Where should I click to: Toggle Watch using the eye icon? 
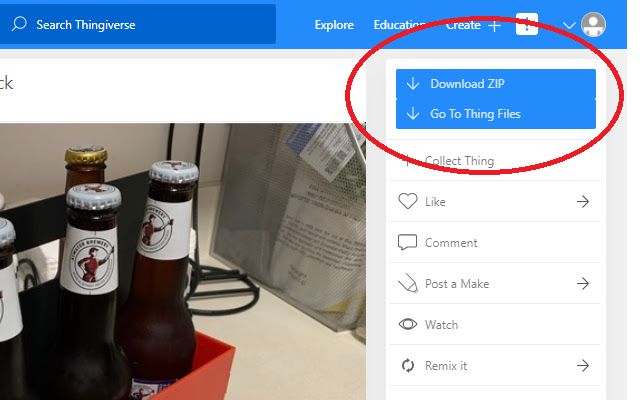tap(407, 325)
